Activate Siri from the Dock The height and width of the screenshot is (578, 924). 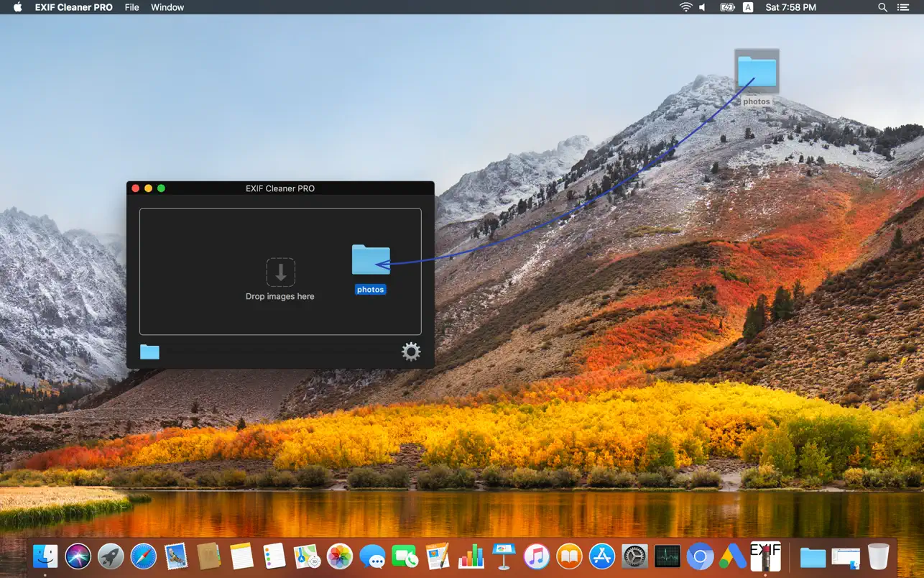(x=78, y=556)
